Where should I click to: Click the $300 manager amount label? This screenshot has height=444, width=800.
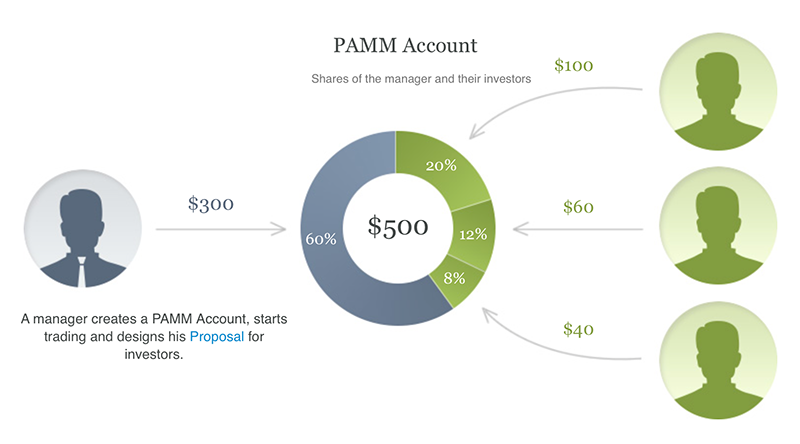point(211,204)
